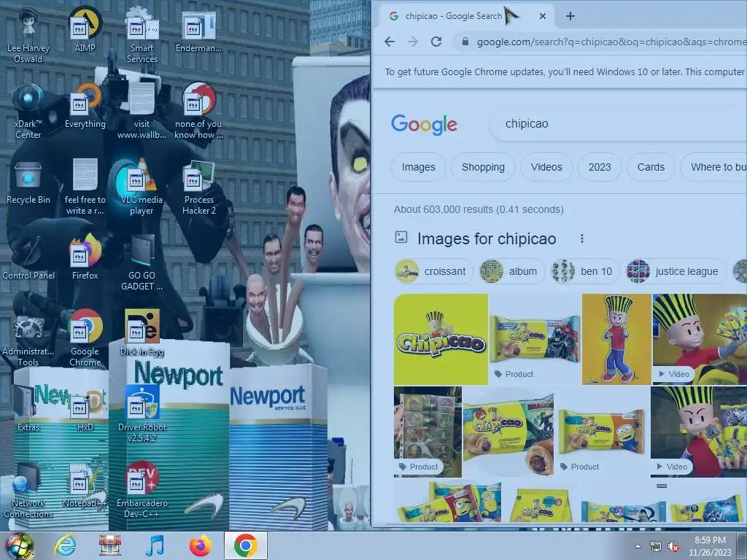Launch Everything search shortcut

coord(85,105)
